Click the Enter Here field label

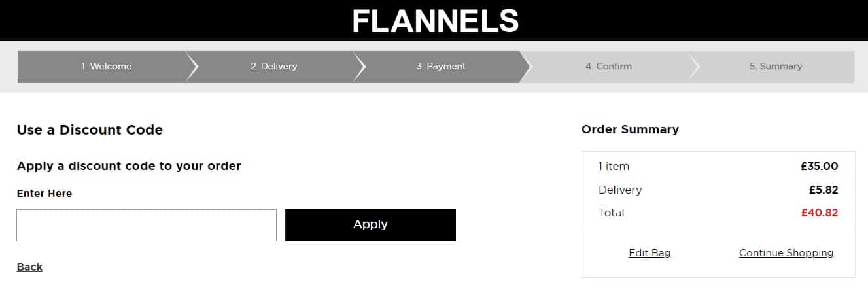tap(44, 194)
